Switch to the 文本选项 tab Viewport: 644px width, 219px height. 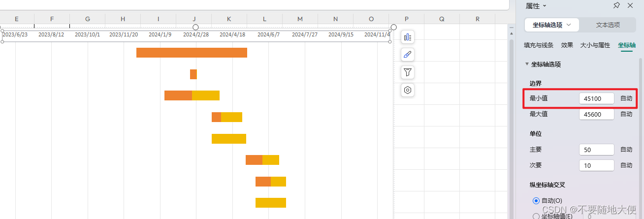(x=608, y=25)
